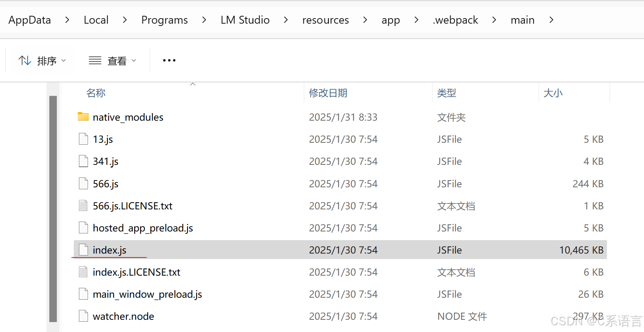Image resolution: width=644 pixels, height=332 pixels.
Task: Select 566.js.LICENSE.txt file name
Action: (133, 206)
